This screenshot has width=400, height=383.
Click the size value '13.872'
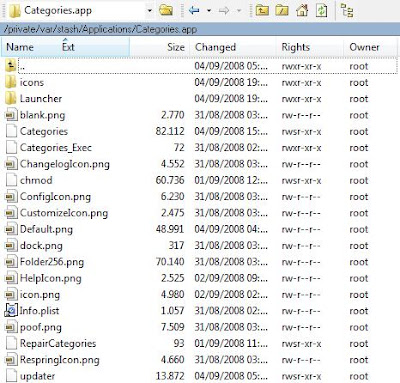pyautogui.click(x=170, y=376)
